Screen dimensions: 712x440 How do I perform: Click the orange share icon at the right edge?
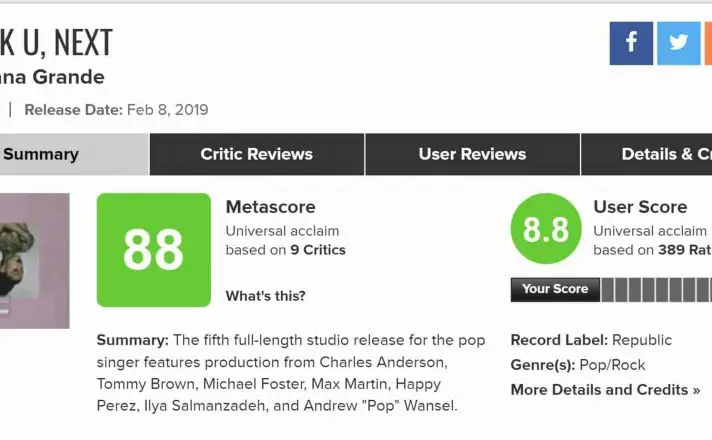[707, 43]
